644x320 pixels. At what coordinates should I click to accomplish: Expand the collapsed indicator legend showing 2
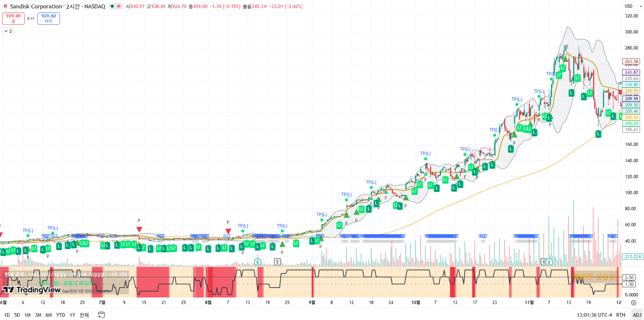[8, 31]
